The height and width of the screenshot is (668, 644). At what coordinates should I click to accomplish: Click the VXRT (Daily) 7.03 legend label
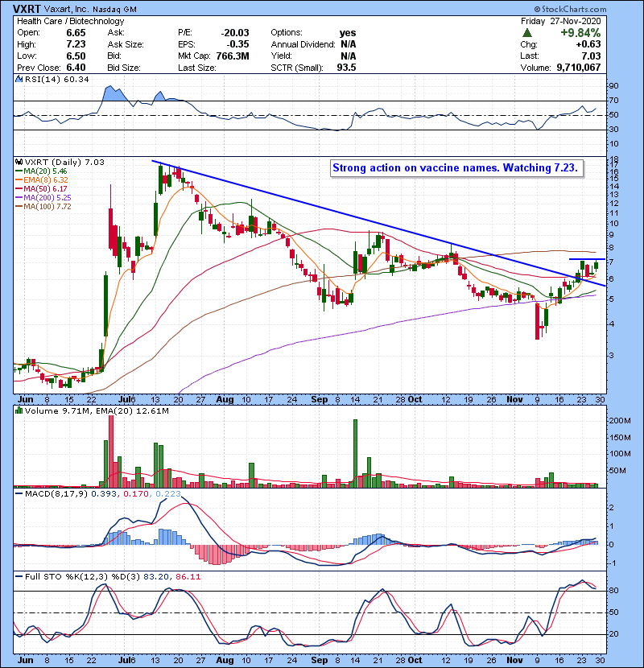(64, 163)
